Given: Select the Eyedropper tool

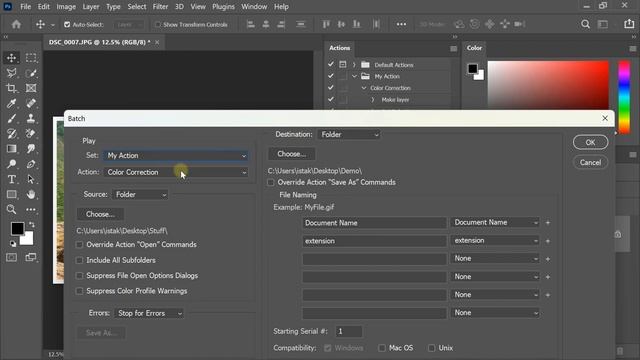Looking at the screenshot, I should coord(11,103).
